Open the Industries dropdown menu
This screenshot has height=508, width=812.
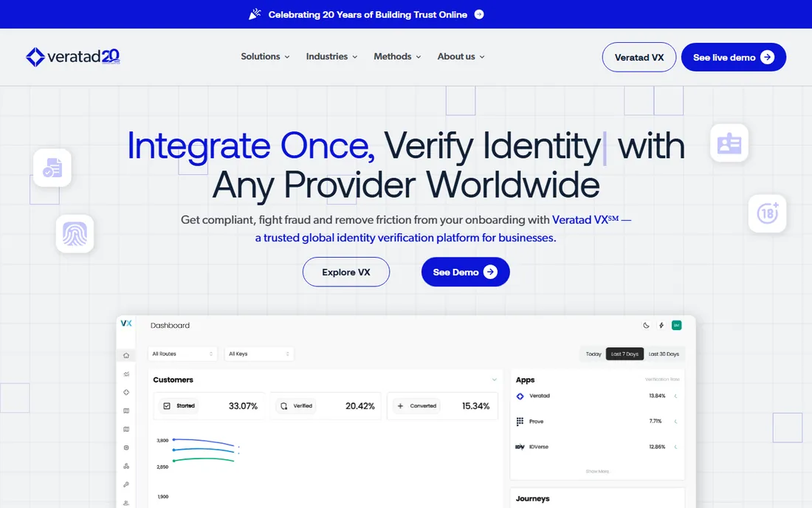332,56
